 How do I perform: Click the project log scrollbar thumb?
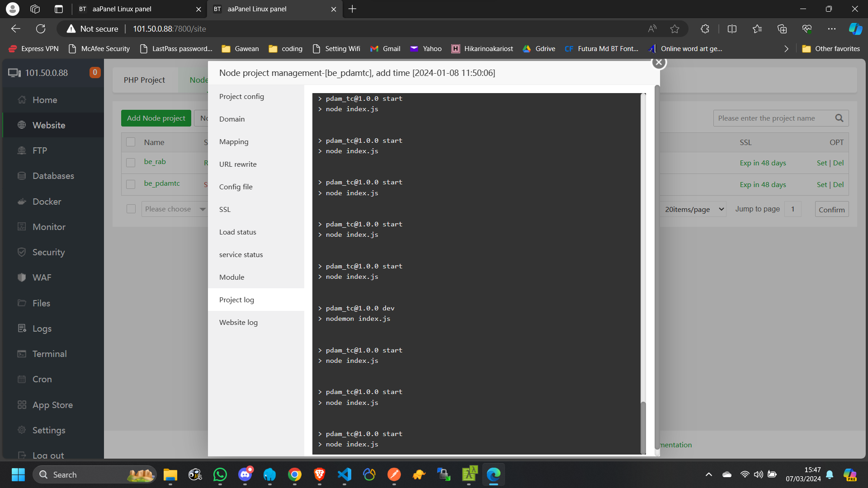(643, 427)
